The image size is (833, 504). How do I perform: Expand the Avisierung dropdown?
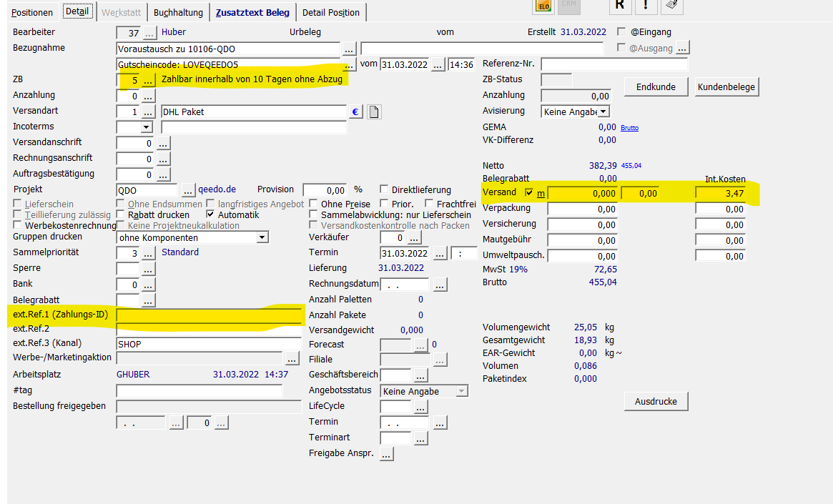(604, 112)
